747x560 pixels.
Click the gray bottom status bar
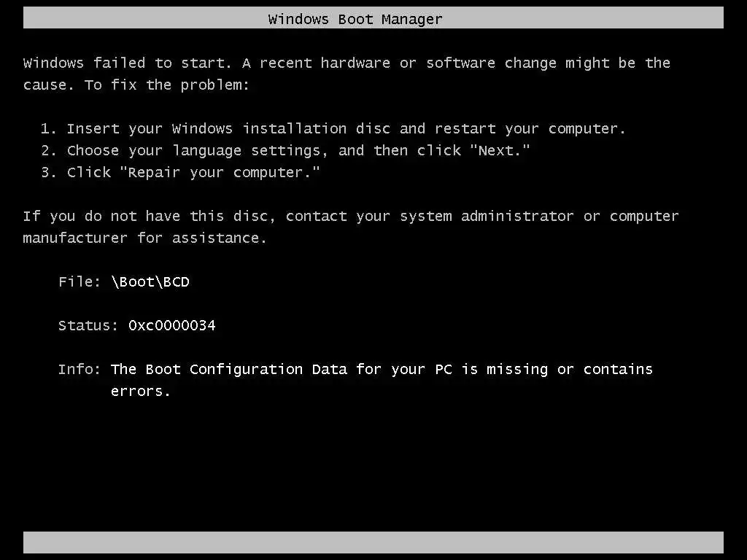[373, 542]
